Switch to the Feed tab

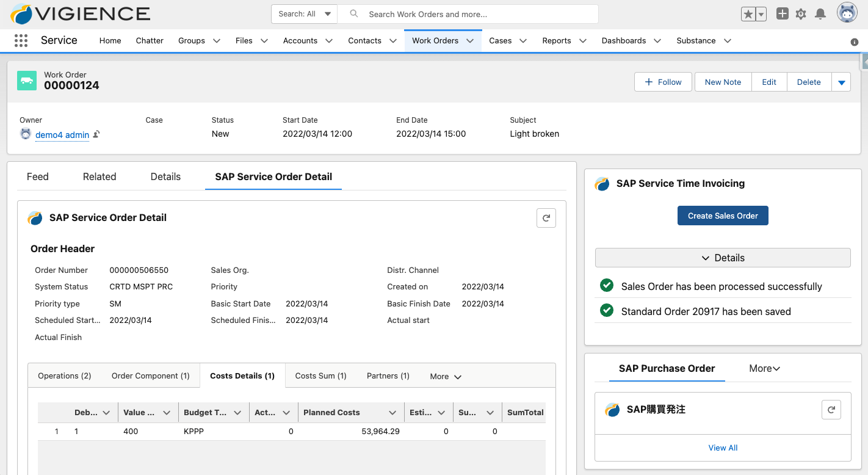38,176
